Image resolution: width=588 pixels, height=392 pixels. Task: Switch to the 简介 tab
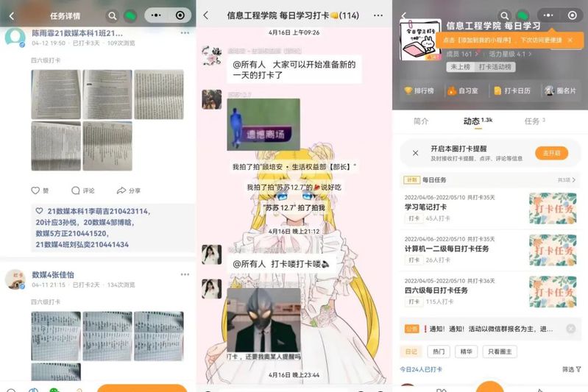click(421, 121)
